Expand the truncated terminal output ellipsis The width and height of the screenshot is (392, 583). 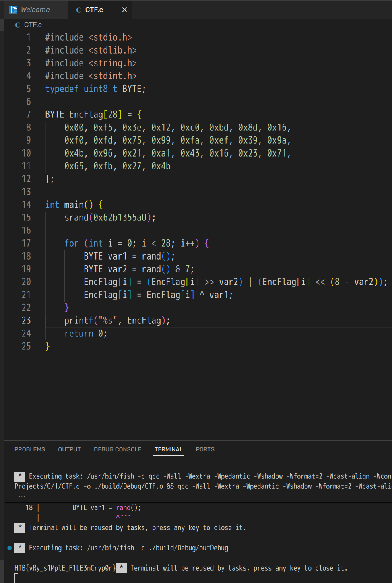click(21, 496)
